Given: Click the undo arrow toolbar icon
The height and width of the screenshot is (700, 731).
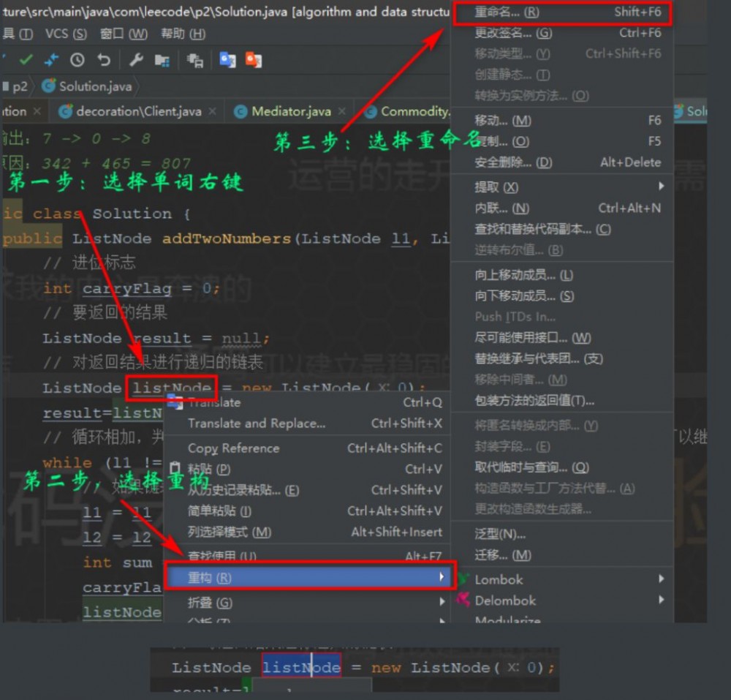Looking at the screenshot, I should pyautogui.click(x=103, y=59).
